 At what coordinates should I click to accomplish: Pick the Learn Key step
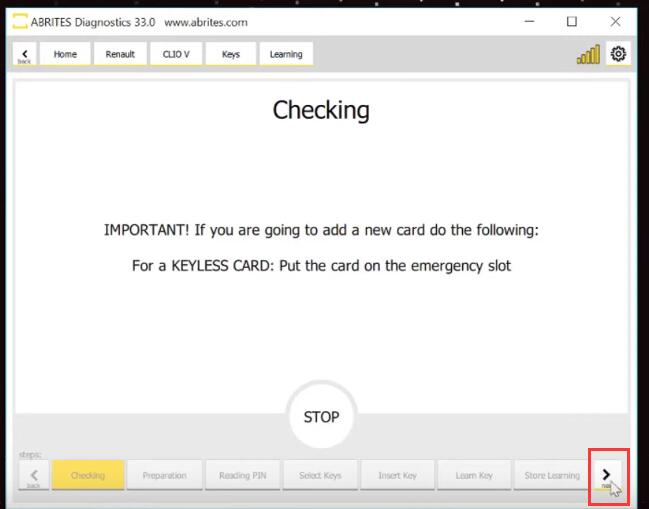(474, 475)
